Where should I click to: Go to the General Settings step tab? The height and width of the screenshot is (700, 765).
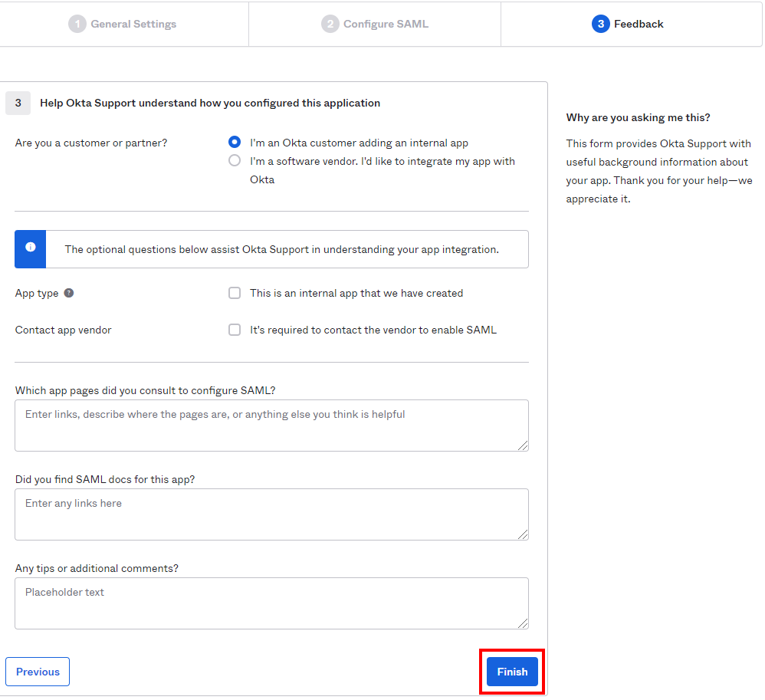pos(133,24)
